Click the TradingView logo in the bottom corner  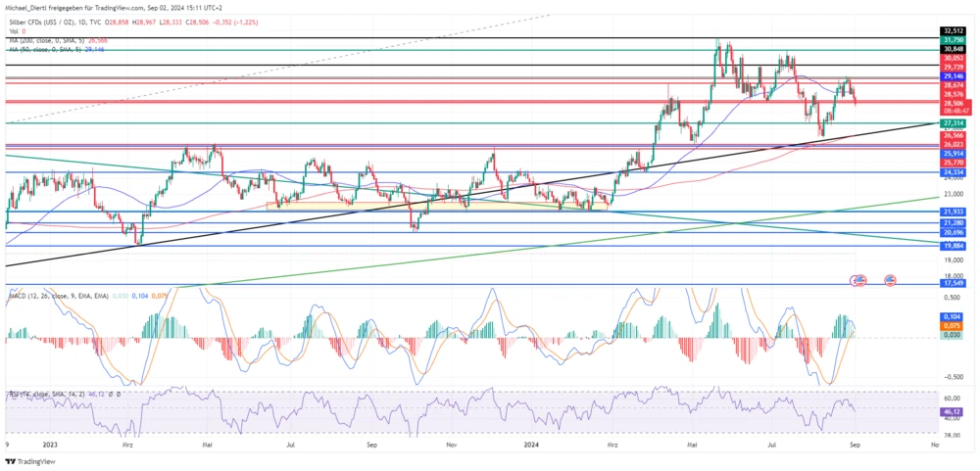[29, 462]
